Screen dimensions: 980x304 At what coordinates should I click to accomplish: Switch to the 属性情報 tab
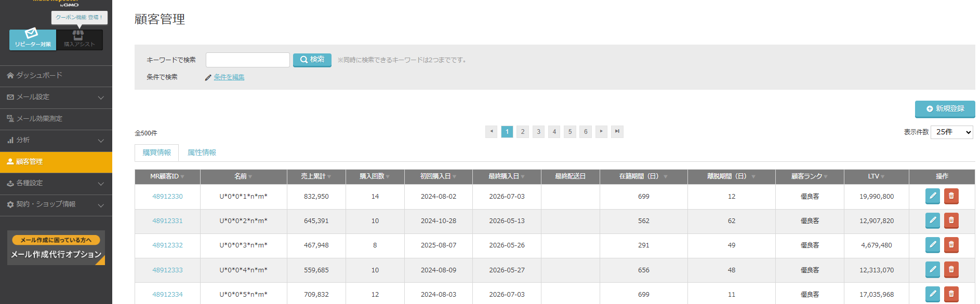pyautogui.click(x=202, y=153)
